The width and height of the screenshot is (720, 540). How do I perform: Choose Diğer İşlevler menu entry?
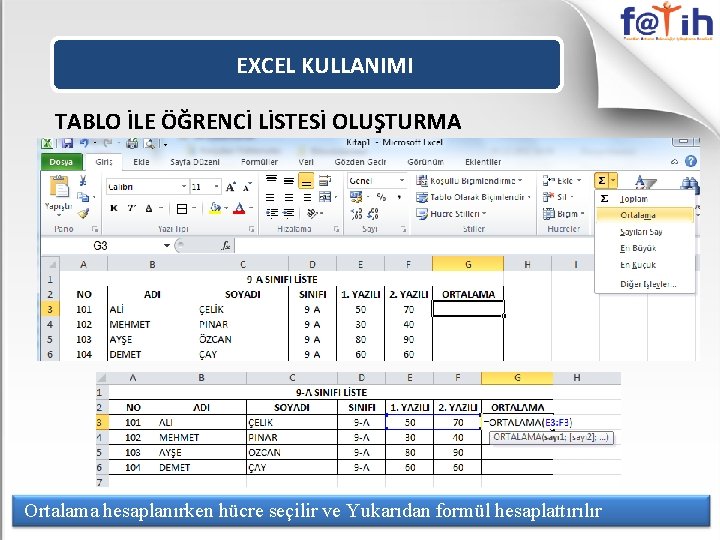[645, 284]
